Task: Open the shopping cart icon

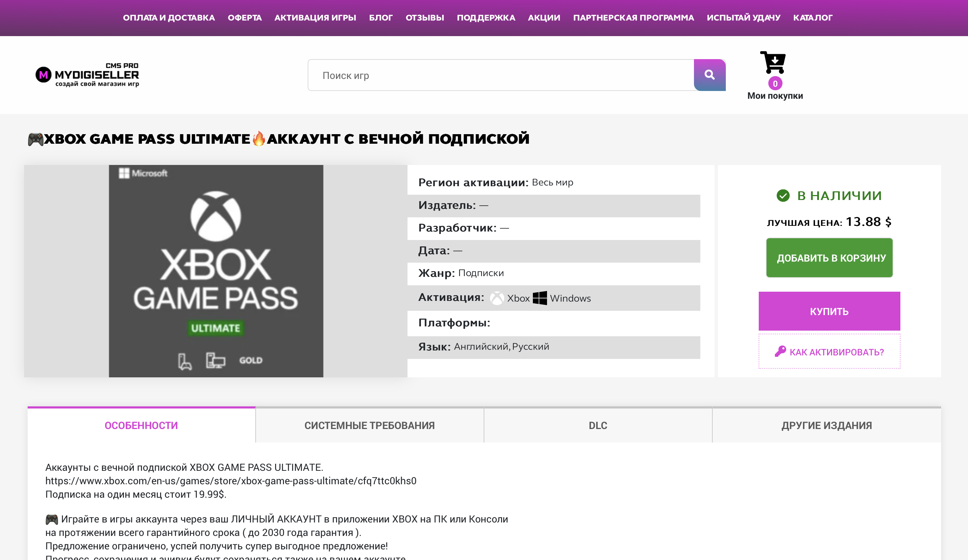Action: pos(773,62)
